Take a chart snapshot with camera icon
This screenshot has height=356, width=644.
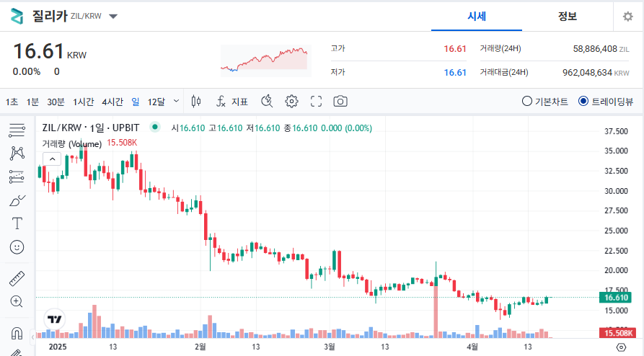pos(340,101)
